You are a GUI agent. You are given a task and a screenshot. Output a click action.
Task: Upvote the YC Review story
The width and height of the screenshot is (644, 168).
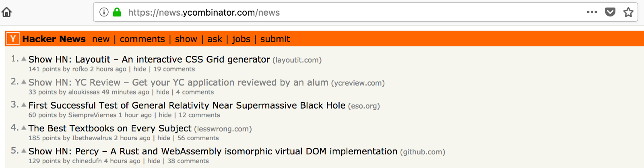coord(24,82)
